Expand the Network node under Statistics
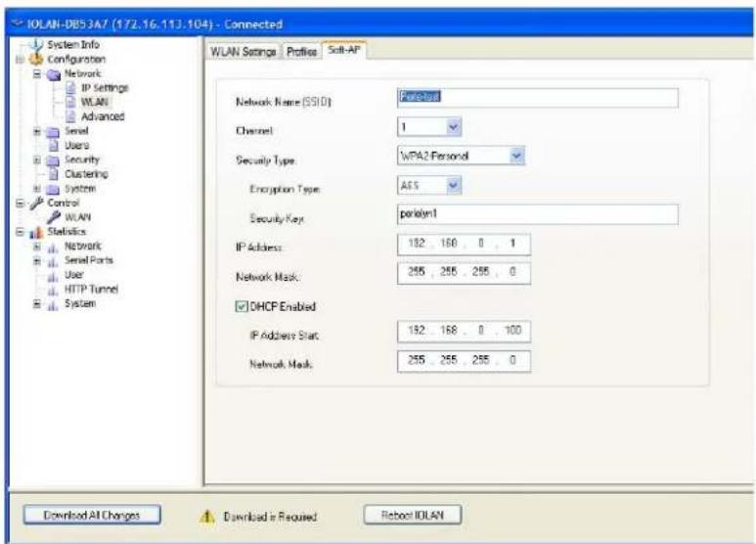Screen dimensions: 756x544 coord(37,247)
